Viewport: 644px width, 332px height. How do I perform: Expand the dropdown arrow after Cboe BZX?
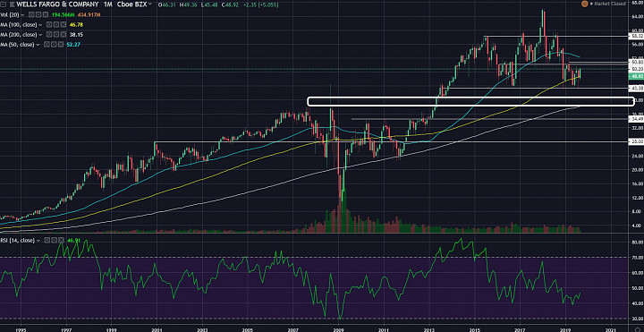point(150,4)
